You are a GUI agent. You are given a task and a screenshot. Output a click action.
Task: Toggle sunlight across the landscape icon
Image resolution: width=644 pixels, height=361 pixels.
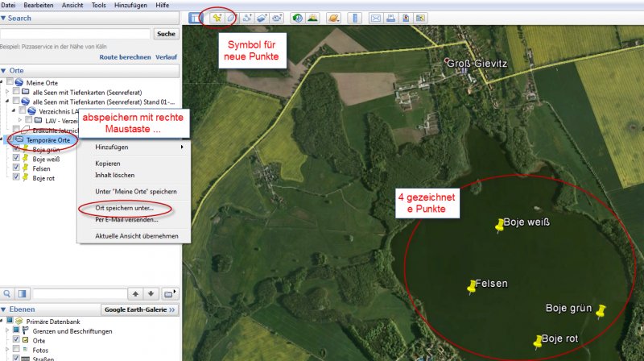tap(313, 18)
